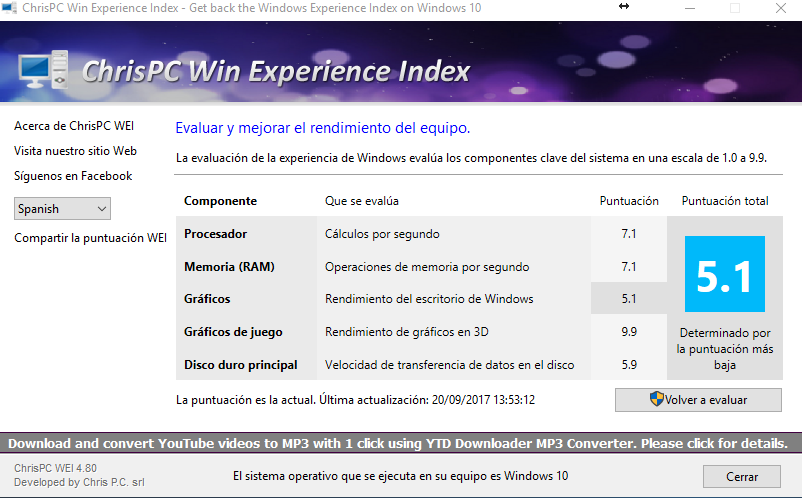
Task: Open the Spanish language dropdown
Action: (62, 209)
